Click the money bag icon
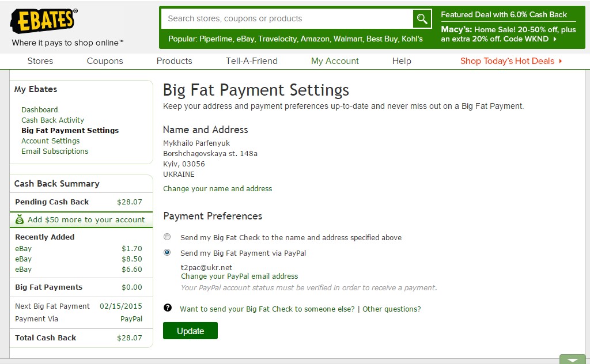Image resolution: width=590 pixels, height=364 pixels. click(20, 219)
